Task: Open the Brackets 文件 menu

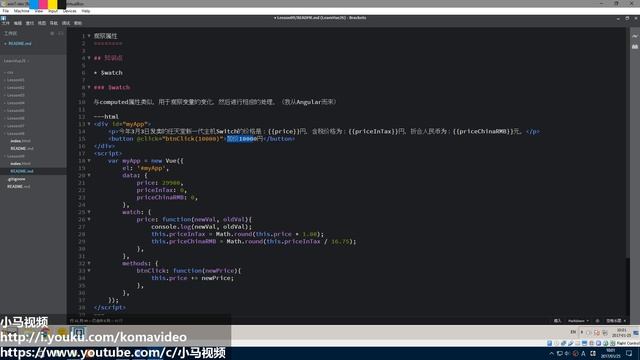Action: (6, 23)
